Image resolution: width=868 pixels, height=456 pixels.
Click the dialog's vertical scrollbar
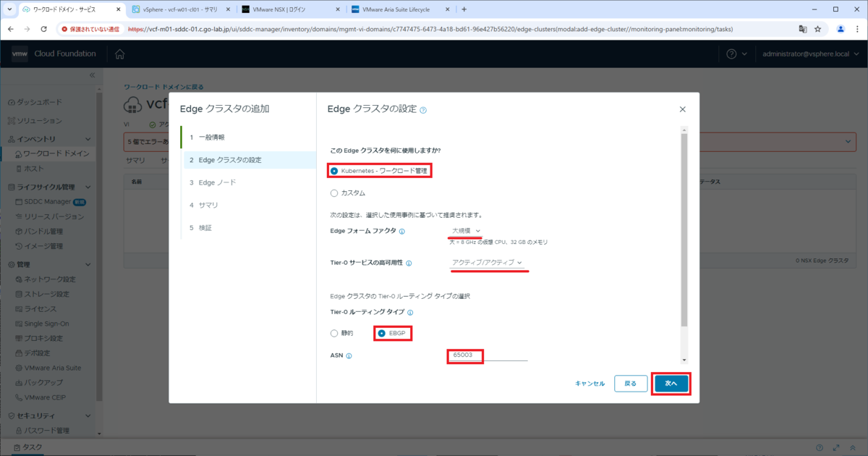coord(684,229)
